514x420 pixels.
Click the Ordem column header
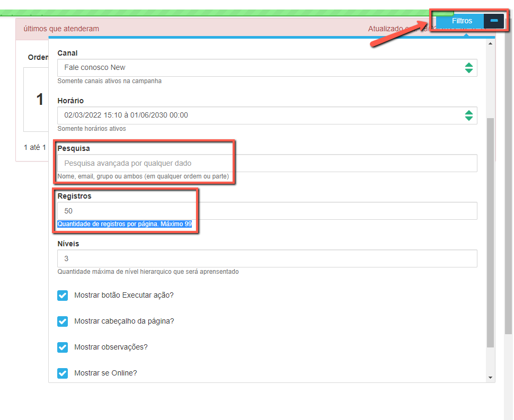[38, 57]
